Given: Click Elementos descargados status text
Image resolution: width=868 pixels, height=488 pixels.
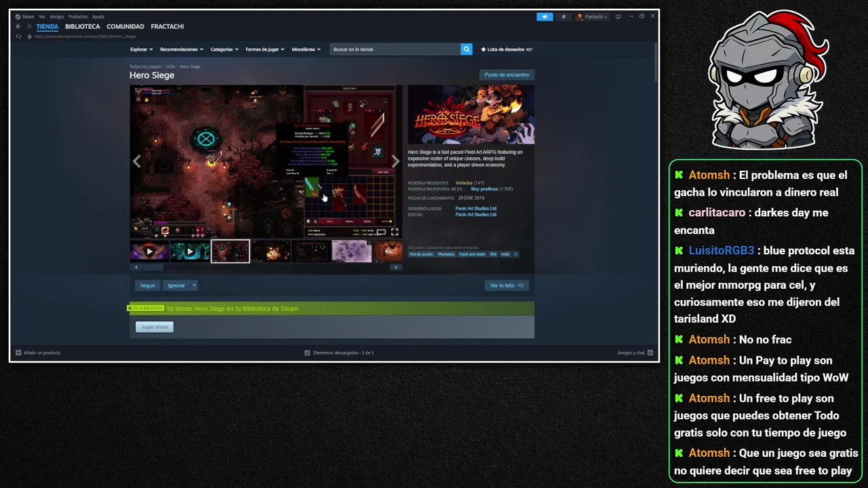Looking at the screenshot, I should coord(343,352).
